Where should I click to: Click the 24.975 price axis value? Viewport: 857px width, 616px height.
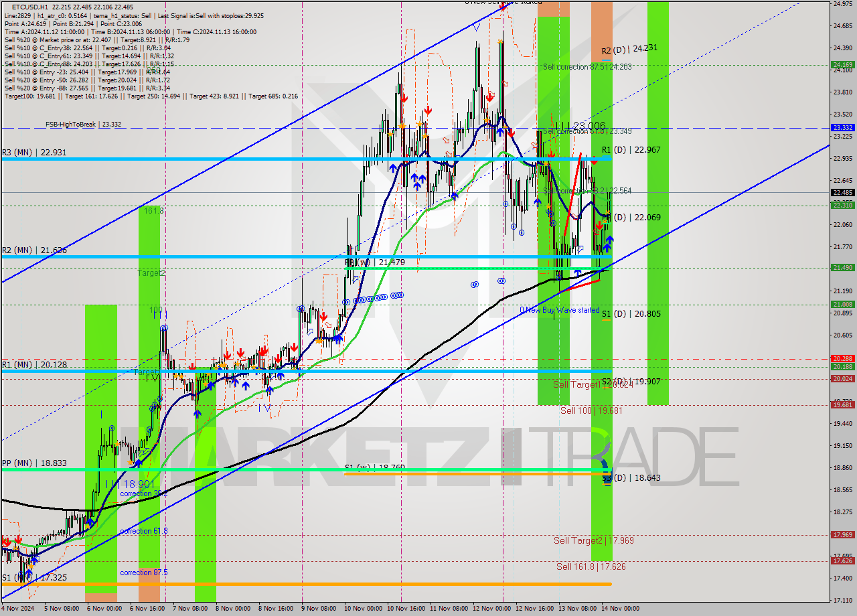click(842, 4)
